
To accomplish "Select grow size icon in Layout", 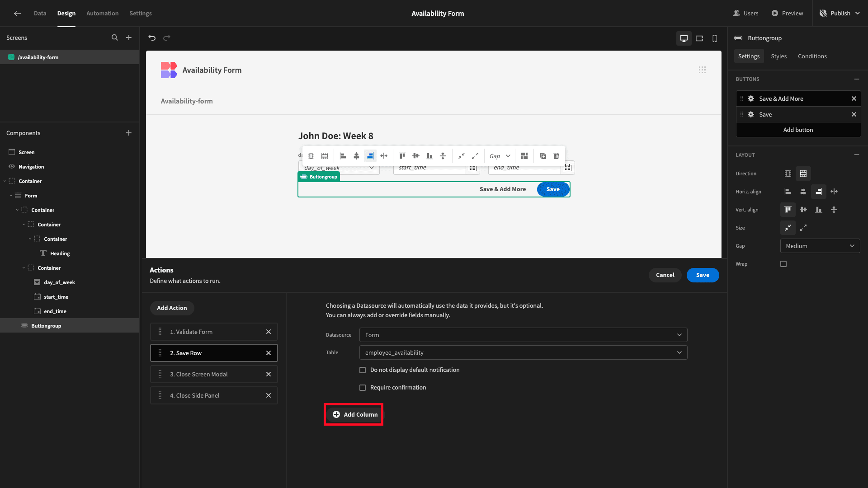I will click(803, 228).
